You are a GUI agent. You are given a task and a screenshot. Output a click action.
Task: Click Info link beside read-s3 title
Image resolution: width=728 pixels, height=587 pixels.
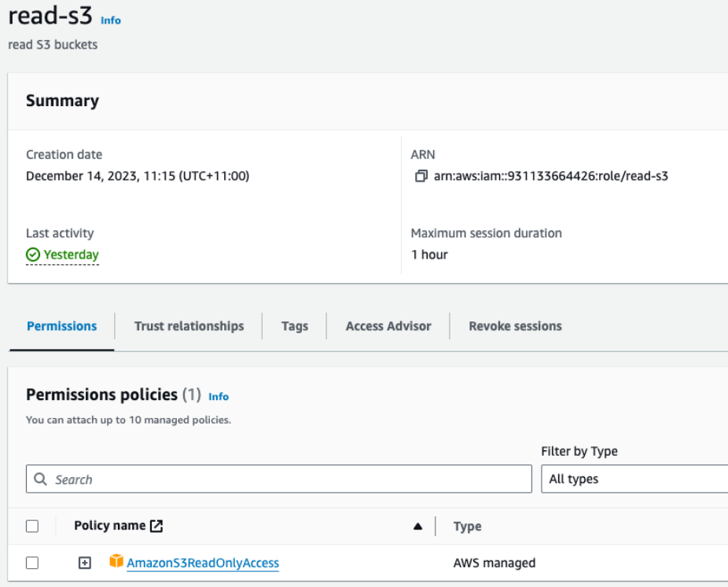[x=111, y=20]
